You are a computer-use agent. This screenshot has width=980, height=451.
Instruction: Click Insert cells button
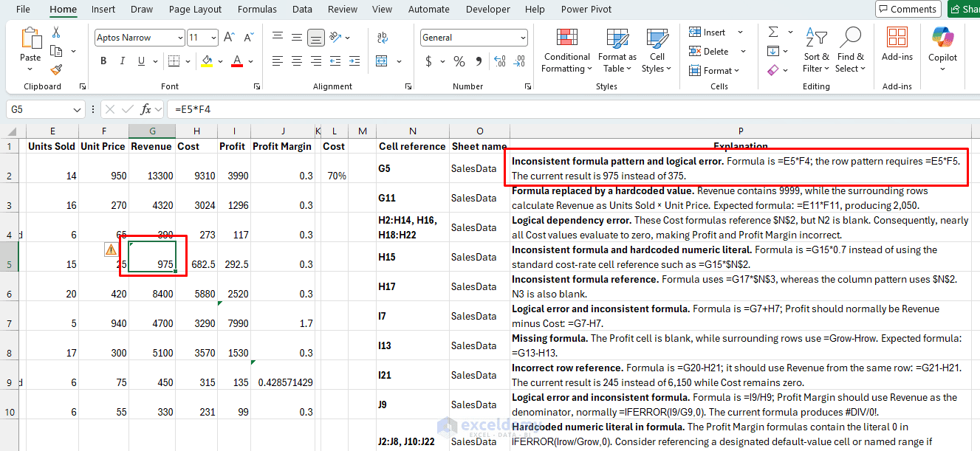point(709,32)
